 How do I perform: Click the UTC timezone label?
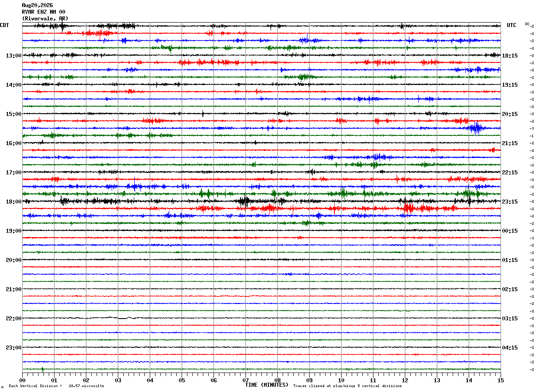pyautogui.click(x=512, y=25)
